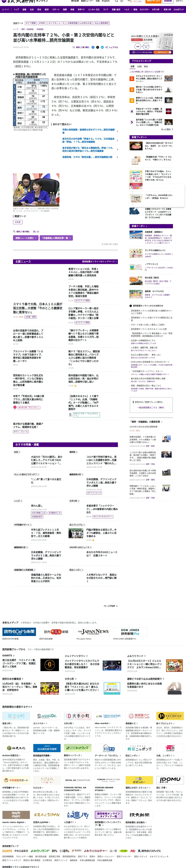Click ページTOP up arrow
The height and width of the screenshot is (868, 186).
[x=111, y=606]
